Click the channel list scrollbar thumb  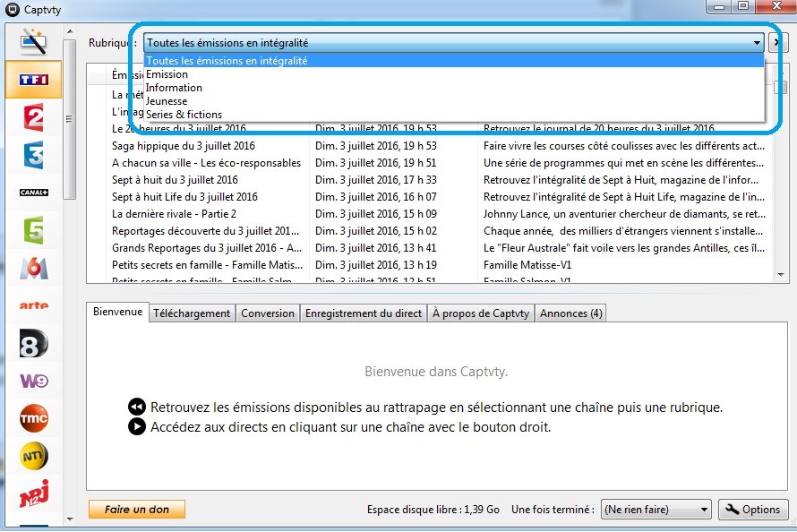point(70,119)
